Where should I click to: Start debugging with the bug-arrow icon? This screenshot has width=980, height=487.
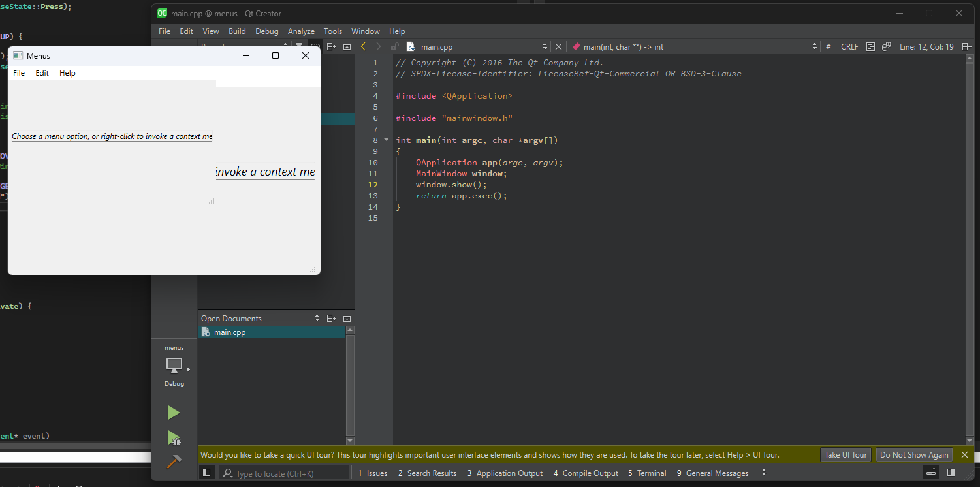[x=174, y=438]
